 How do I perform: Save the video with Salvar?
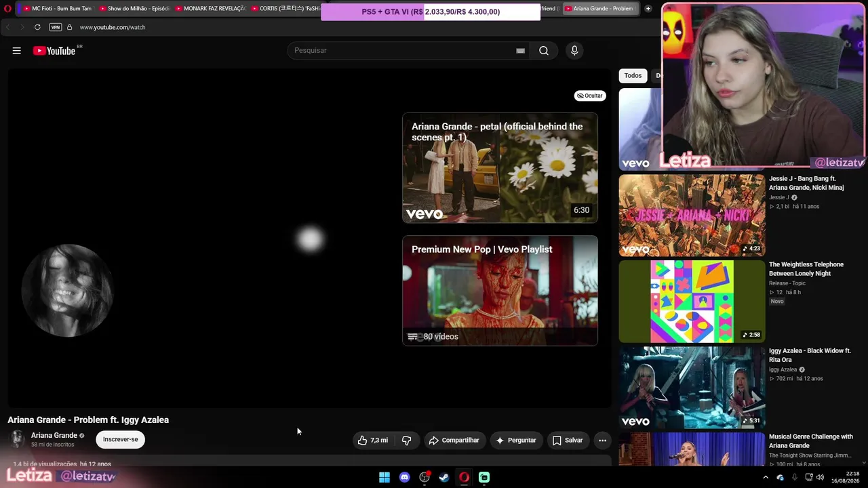[568, 441]
